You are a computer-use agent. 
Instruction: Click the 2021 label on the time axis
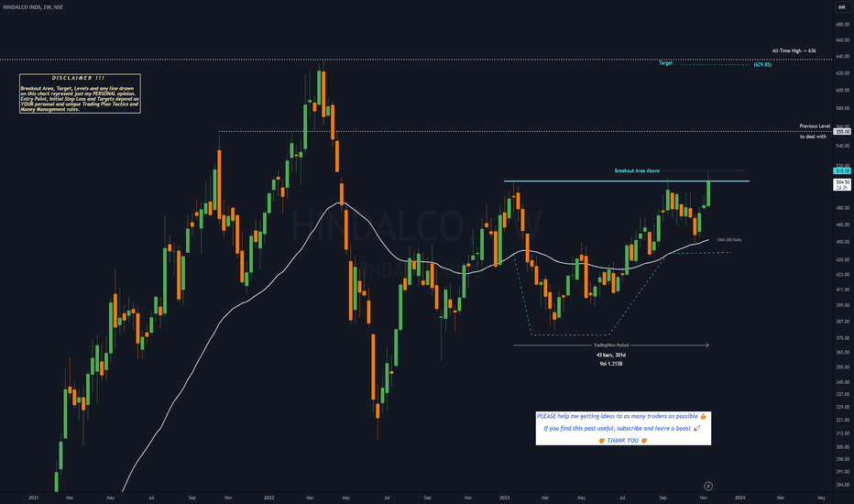pos(33,498)
